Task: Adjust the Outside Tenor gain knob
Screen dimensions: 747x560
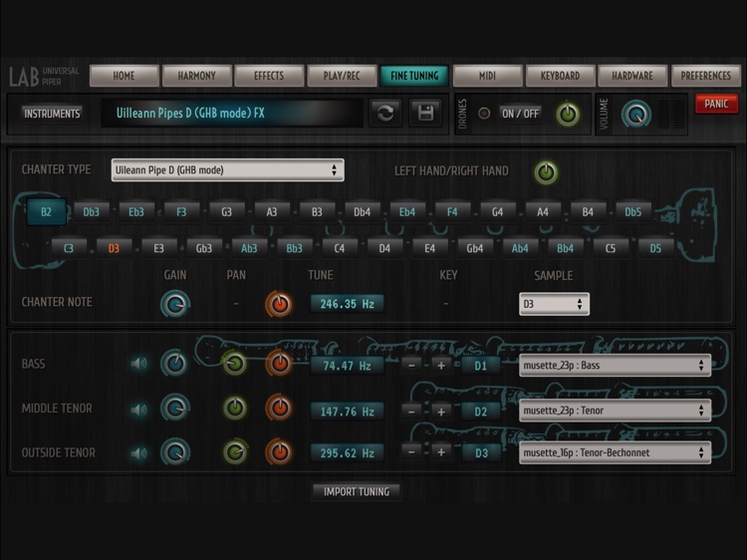Action: [175, 452]
